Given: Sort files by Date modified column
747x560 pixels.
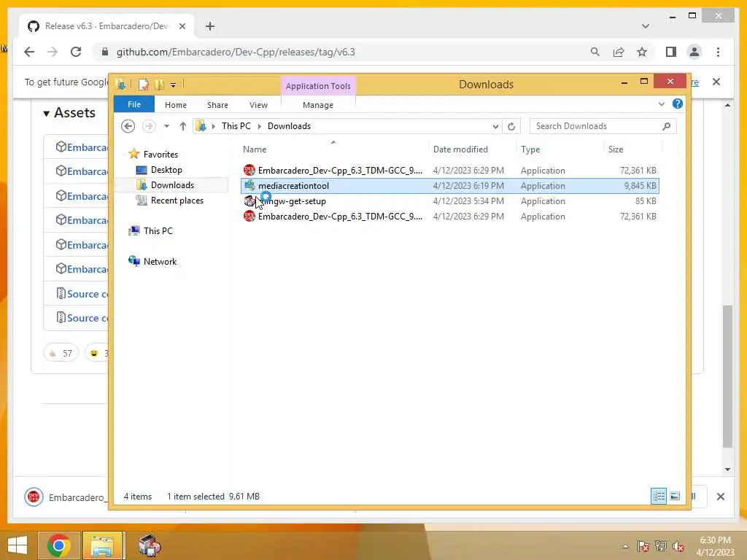Looking at the screenshot, I should [x=460, y=149].
